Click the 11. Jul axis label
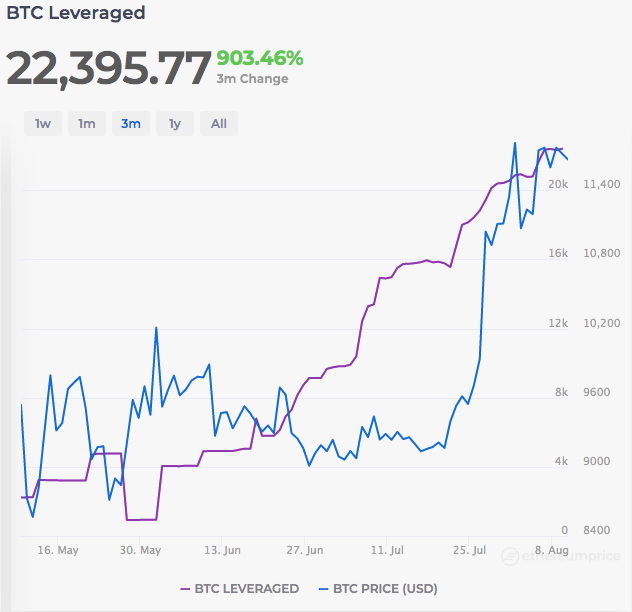Viewport: 632px width, 612px height. point(387,550)
